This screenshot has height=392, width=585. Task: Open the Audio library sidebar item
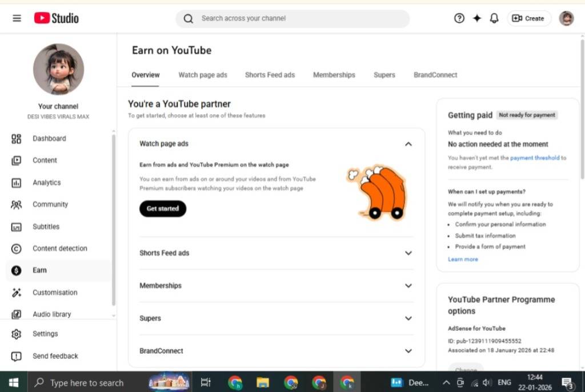point(51,314)
